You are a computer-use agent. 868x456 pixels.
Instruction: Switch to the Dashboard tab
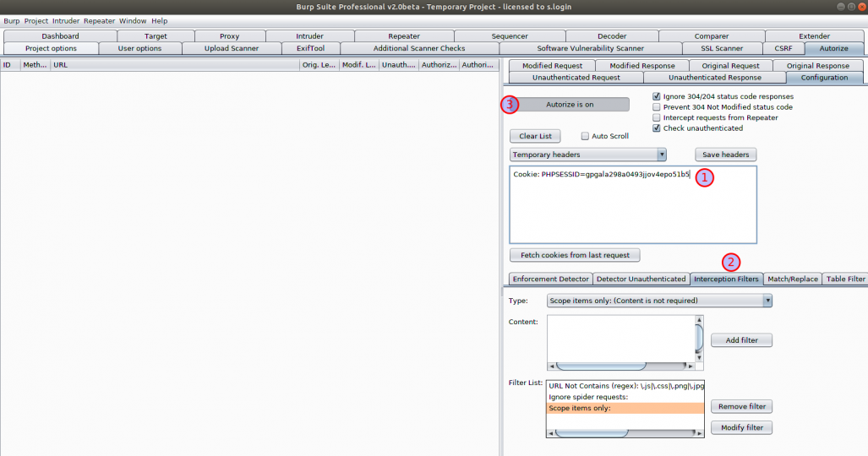[x=60, y=36]
